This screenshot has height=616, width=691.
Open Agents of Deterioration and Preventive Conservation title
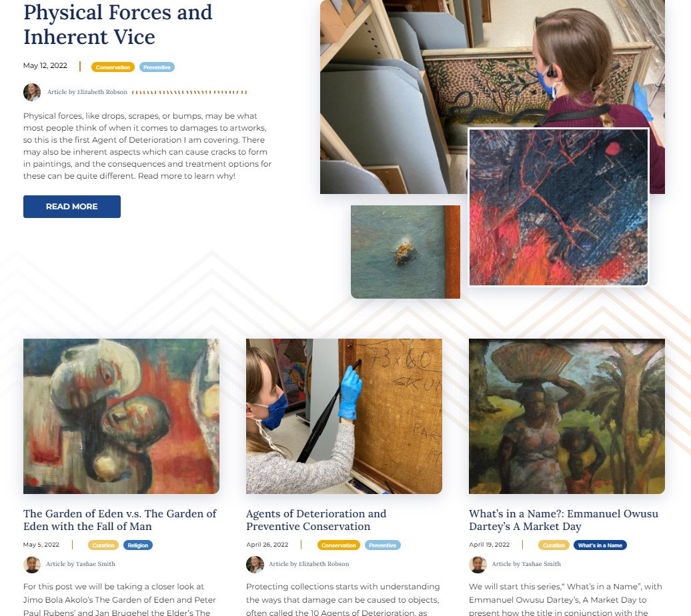pyautogui.click(x=316, y=520)
